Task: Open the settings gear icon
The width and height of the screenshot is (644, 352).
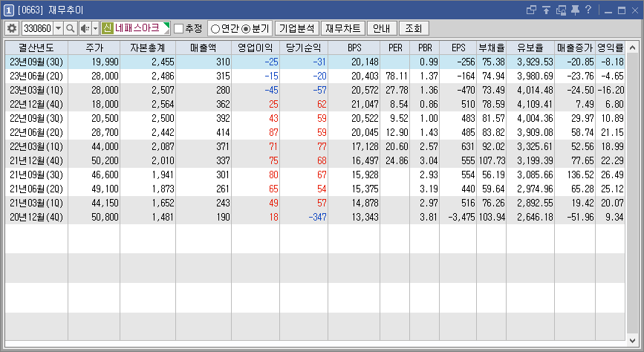Action: [12, 28]
